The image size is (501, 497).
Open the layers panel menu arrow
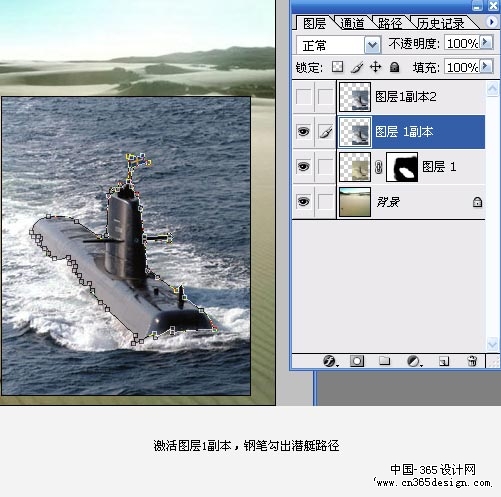point(491,22)
